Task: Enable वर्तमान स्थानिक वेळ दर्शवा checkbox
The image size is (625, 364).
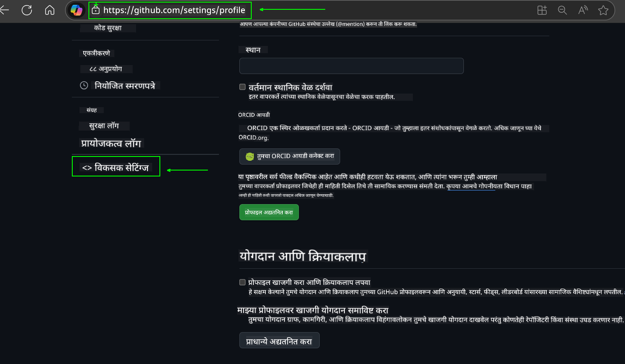Action: [242, 87]
